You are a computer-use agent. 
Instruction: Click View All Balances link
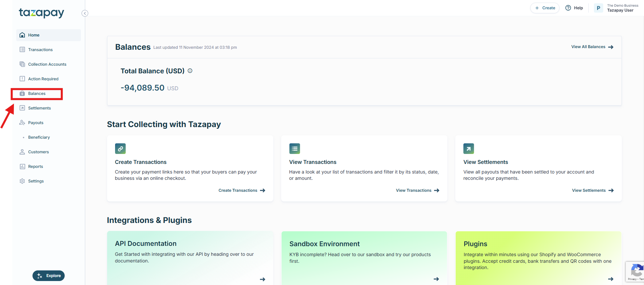[592, 47]
